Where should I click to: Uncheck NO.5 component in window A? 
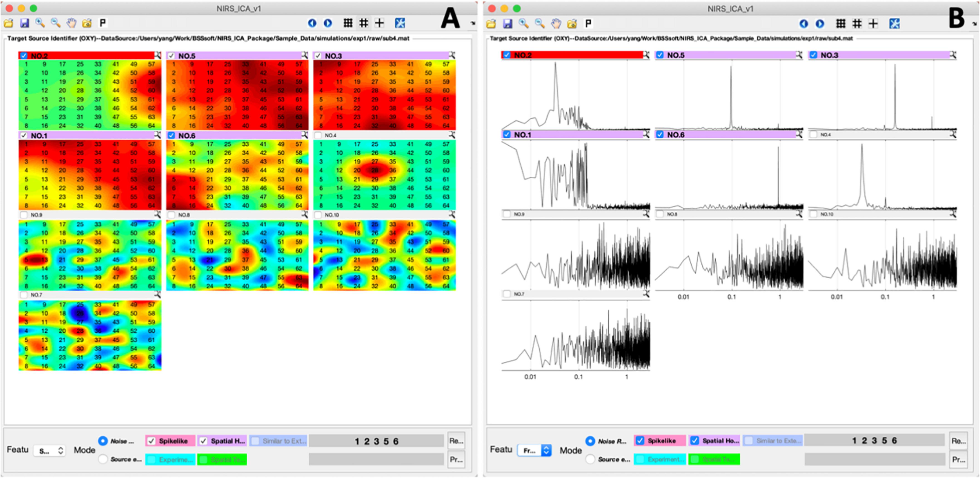(x=171, y=56)
